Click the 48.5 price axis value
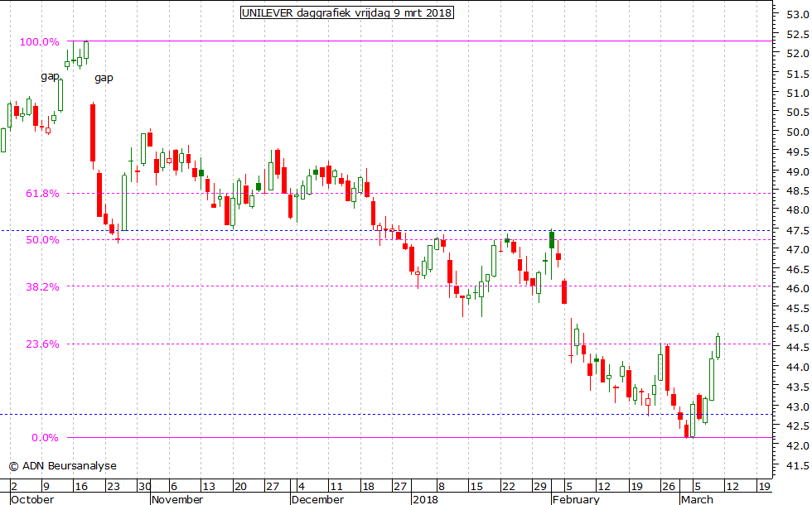The height and width of the screenshot is (505, 812). point(797,190)
